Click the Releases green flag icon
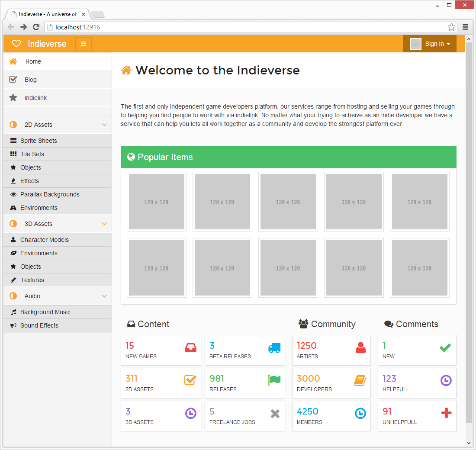The width and height of the screenshot is (476, 450). (274, 380)
